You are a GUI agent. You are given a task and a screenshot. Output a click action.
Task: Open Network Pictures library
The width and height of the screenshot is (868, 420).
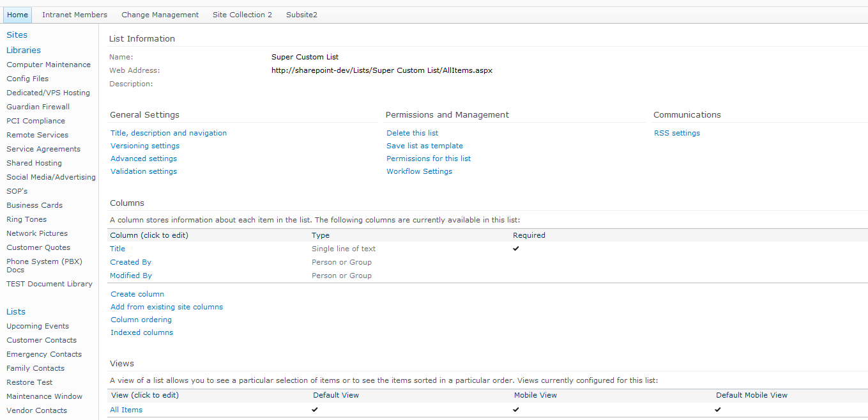coord(37,233)
